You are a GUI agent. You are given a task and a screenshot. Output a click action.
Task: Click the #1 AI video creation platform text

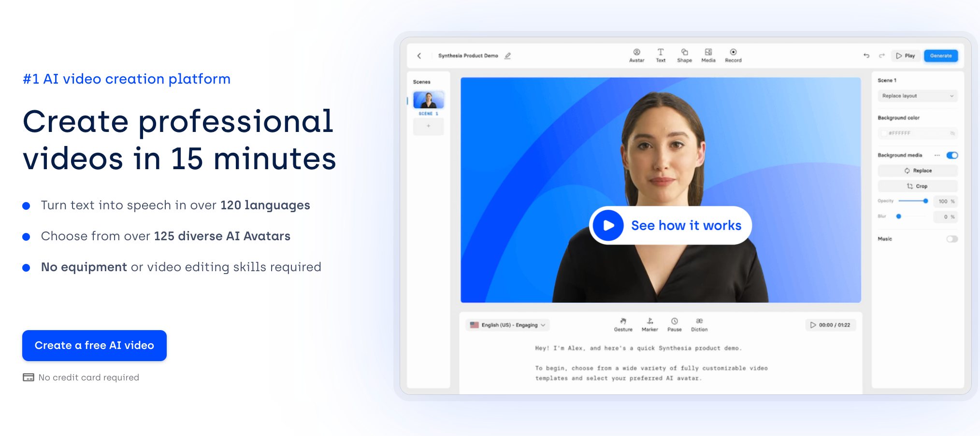[x=127, y=79]
